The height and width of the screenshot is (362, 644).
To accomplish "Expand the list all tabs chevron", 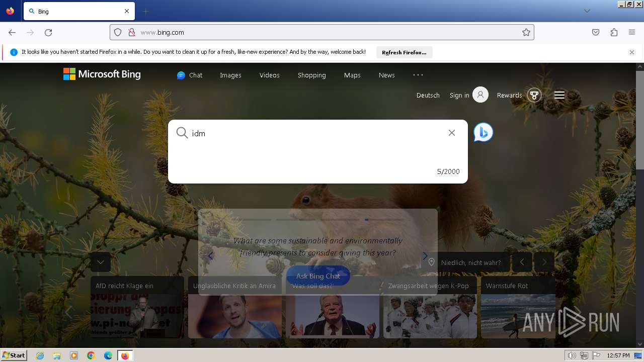I will coord(587,11).
